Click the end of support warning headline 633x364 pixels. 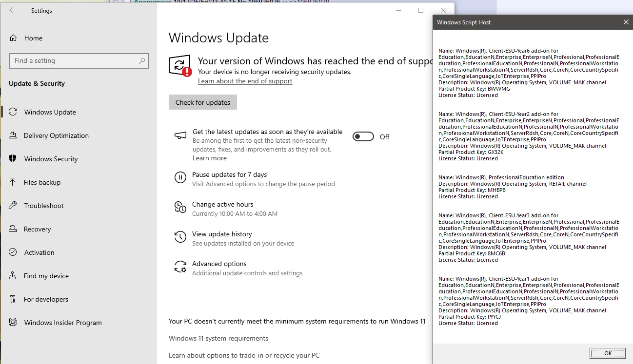click(x=315, y=61)
